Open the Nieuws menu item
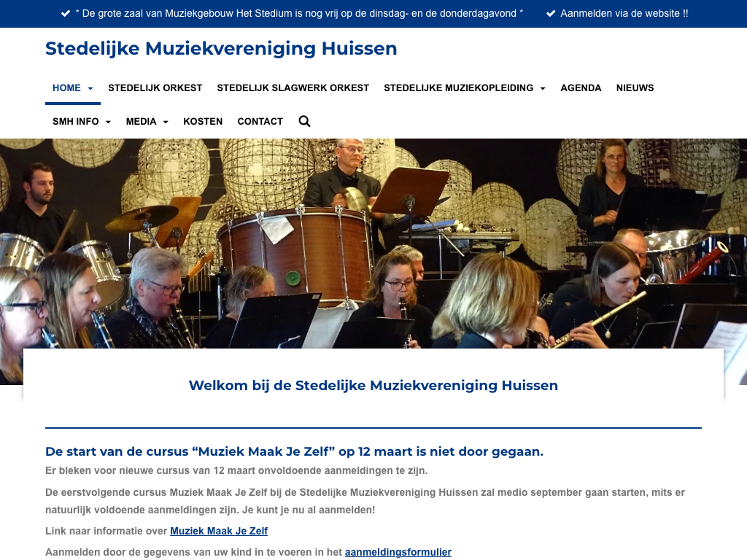Viewport: 747px width, 560px height. pos(635,88)
